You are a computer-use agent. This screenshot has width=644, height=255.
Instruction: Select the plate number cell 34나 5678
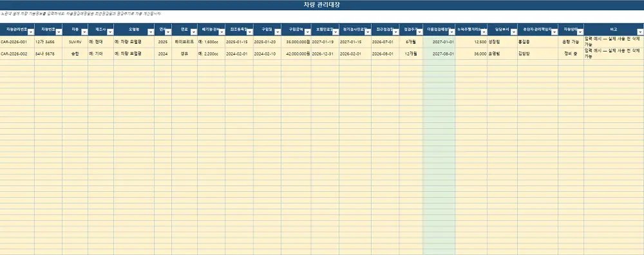pos(48,54)
